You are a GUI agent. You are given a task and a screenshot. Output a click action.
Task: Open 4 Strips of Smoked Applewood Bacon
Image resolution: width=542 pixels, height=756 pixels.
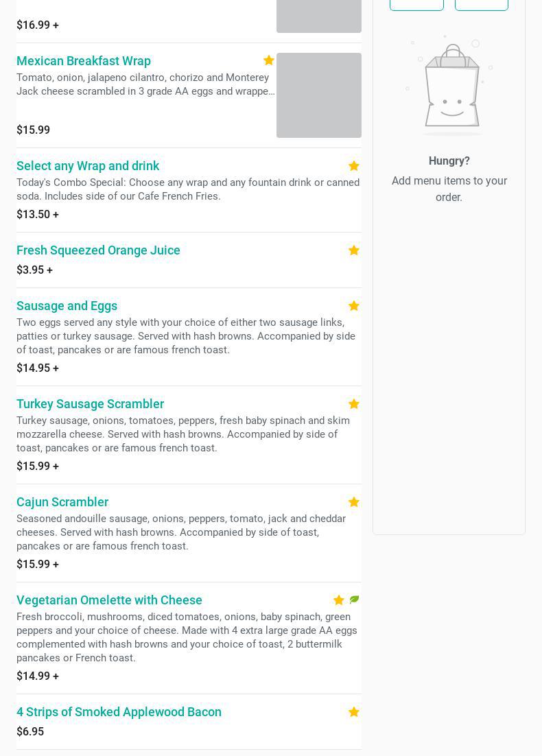119,712
